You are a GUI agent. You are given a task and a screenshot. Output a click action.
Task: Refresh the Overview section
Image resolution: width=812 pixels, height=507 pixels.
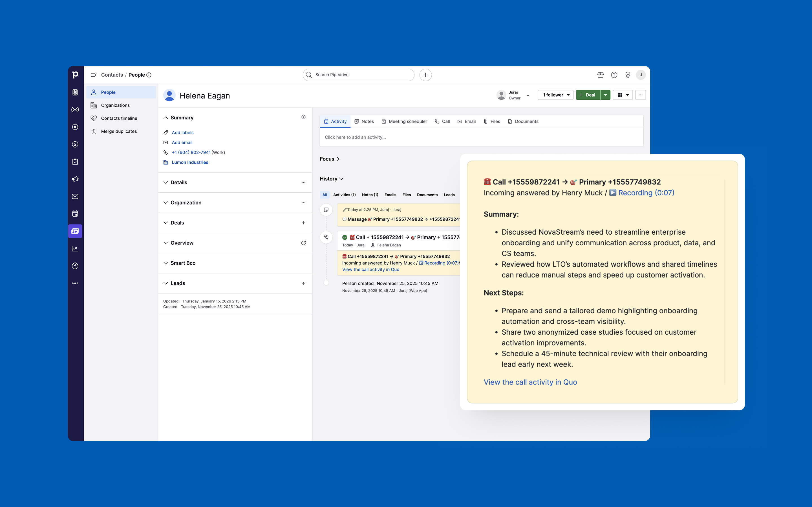[303, 243]
